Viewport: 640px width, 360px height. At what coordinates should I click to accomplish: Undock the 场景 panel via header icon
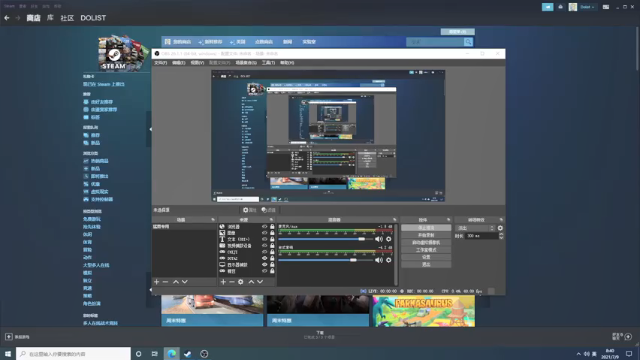click(213, 220)
